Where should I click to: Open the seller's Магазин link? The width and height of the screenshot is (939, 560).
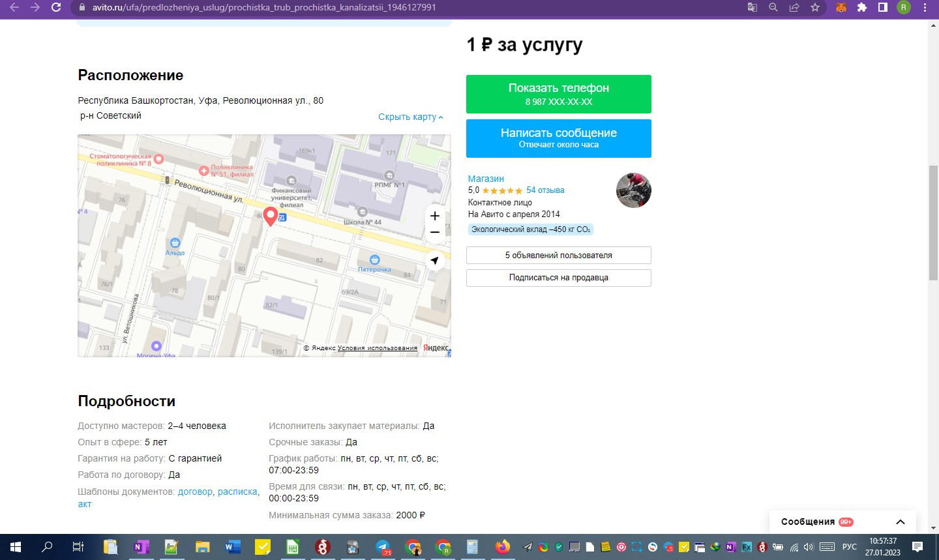(486, 179)
